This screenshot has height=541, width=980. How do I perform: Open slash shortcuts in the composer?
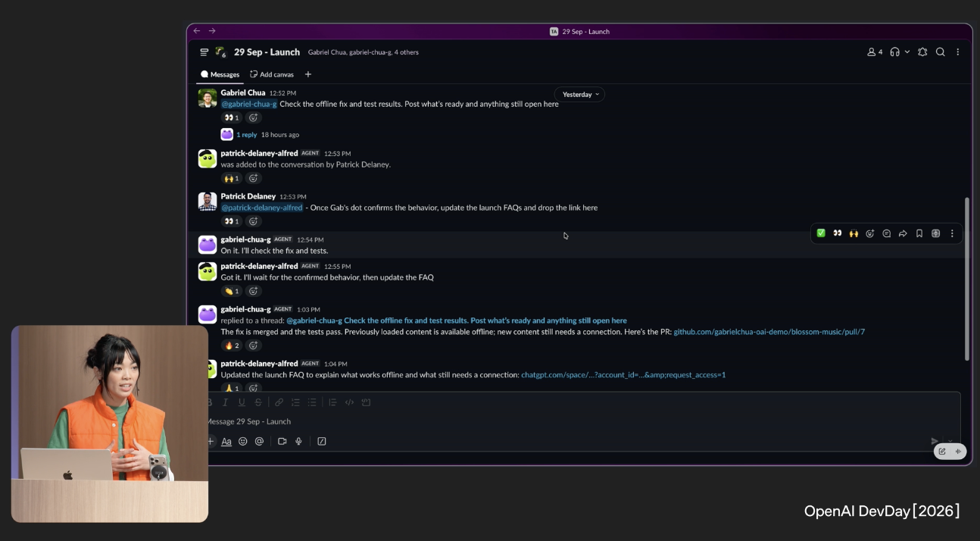322,441
